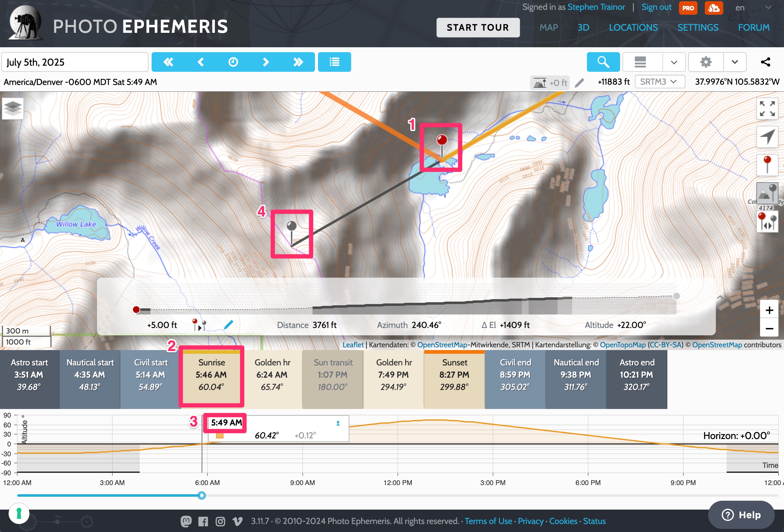
Task: Toggle the geodetics secondary pin tool
Action: [x=767, y=193]
